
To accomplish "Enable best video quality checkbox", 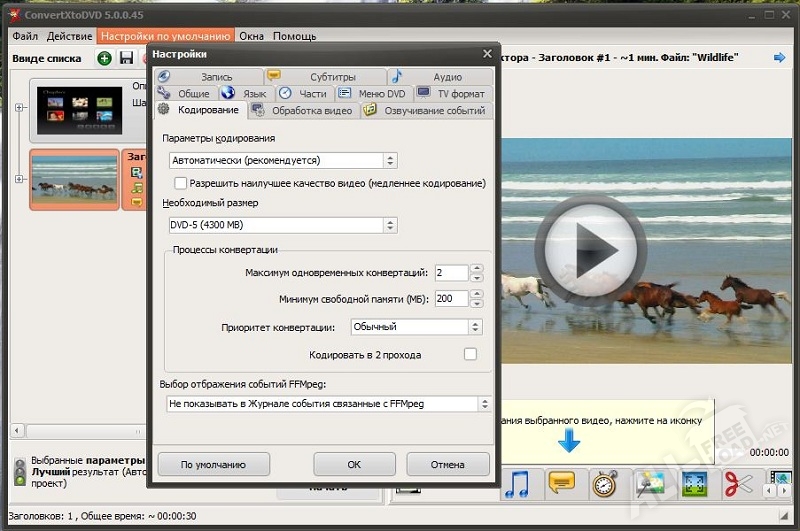I will (x=181, y=183).
